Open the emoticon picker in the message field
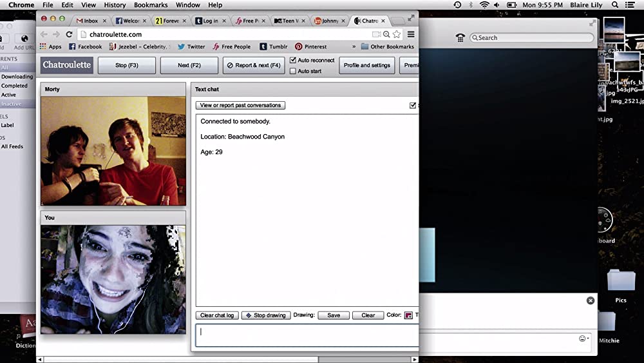This screenshot has width=644, height=363. click(x=583, y=338)
